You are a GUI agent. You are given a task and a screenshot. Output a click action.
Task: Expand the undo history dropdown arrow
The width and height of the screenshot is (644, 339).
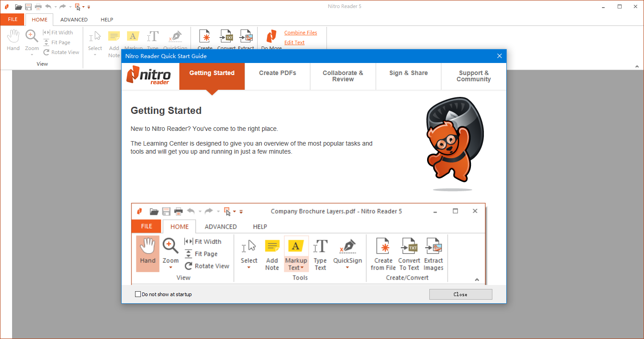point(55,7)
